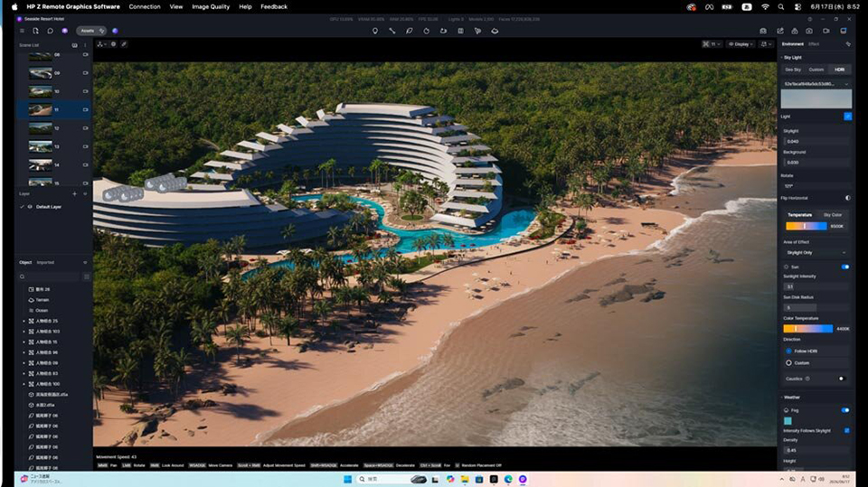The image size is (868, 487).
Task: Open the hamburger menu in the app toolbar
Action: point(22,31)
